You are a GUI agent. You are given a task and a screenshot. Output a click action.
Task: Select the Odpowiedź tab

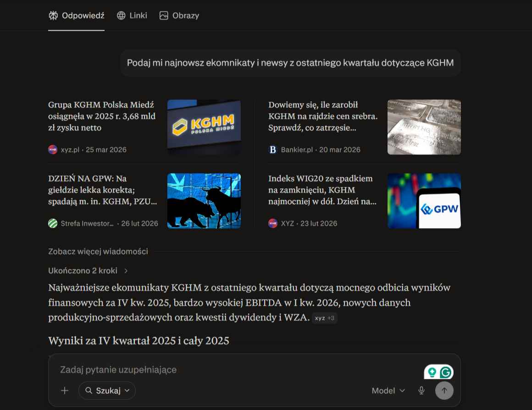(76, 16)
